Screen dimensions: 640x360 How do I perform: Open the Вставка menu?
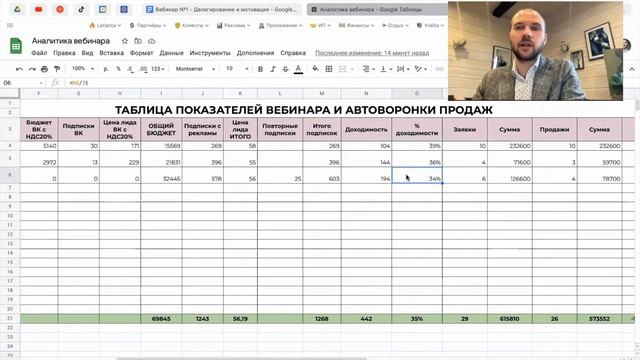pyautogui.click(x=111, y=53)
